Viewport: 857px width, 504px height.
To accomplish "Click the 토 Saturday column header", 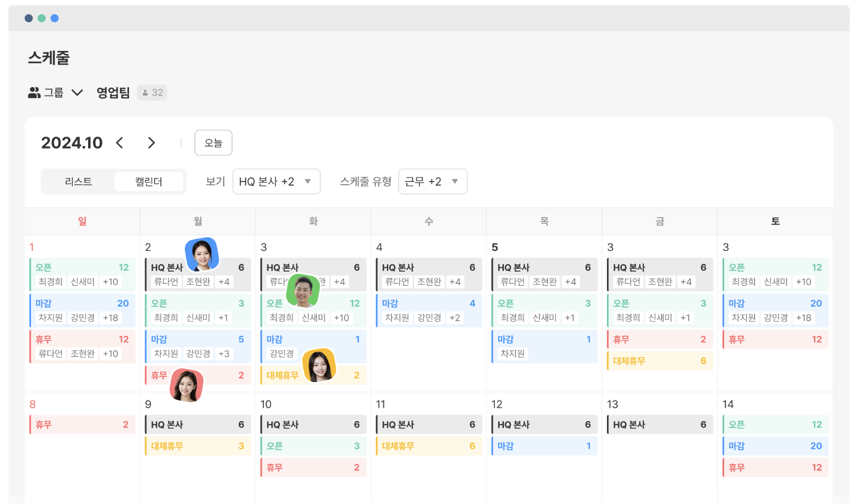I will coord(775,221).
